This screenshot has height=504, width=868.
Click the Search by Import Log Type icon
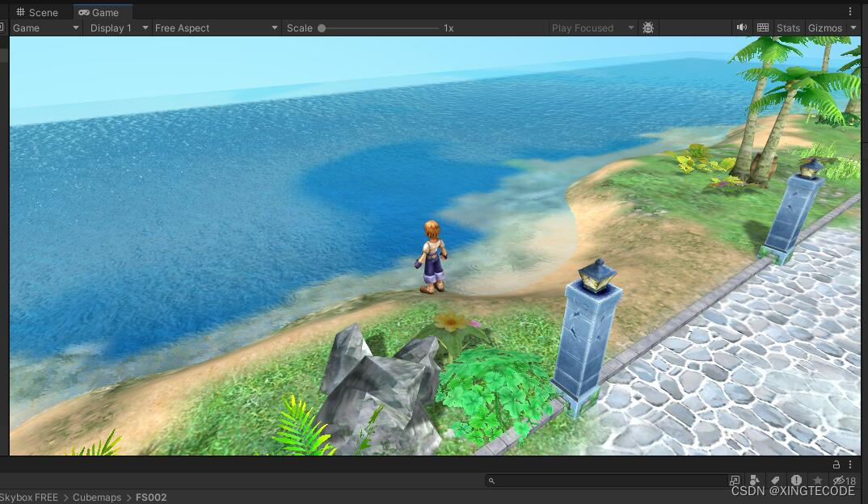coord(796,481)
